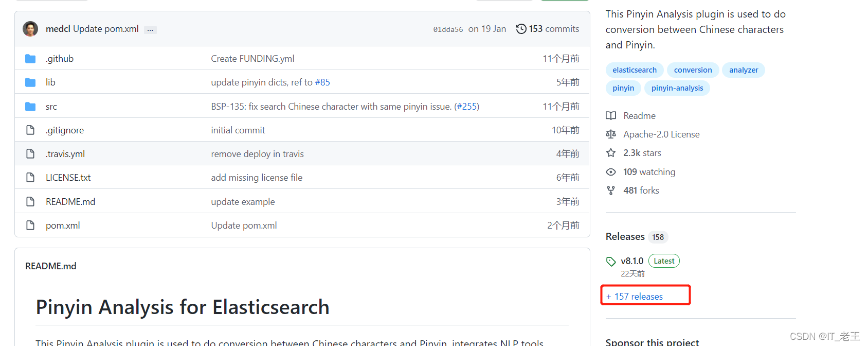Open the add missing license file commit
The image size is (868, 346).
click(x=257, y=178)
